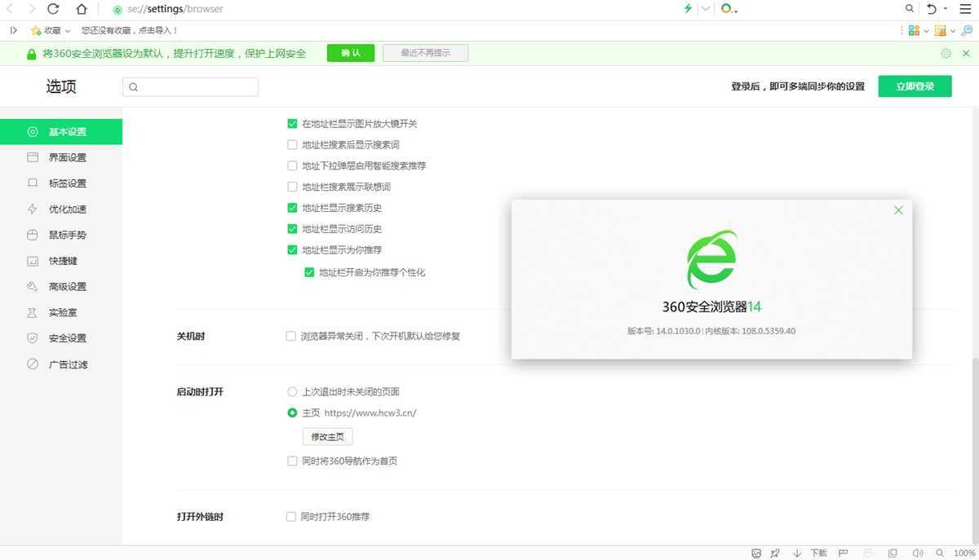Viewport: 979px width, 560px height.
Task: Check 地址栏下拉弹层启用智能搜索推荐
Action: pos(292,165)
